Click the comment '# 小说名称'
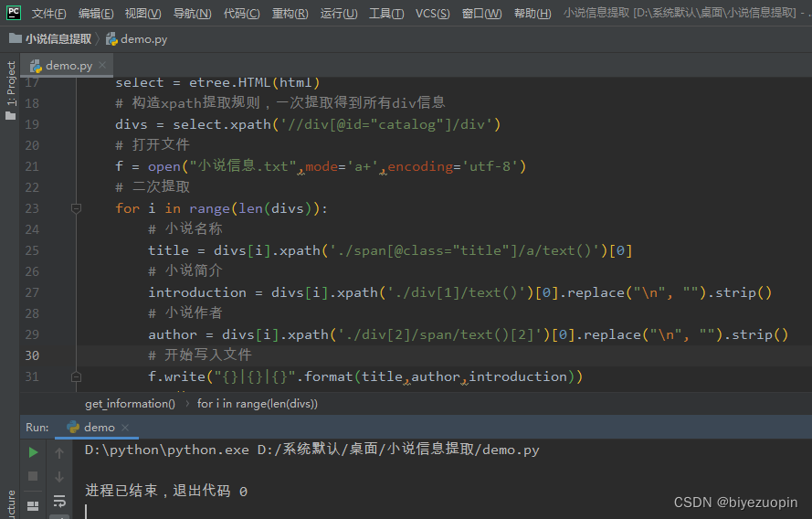 [185, 228]
